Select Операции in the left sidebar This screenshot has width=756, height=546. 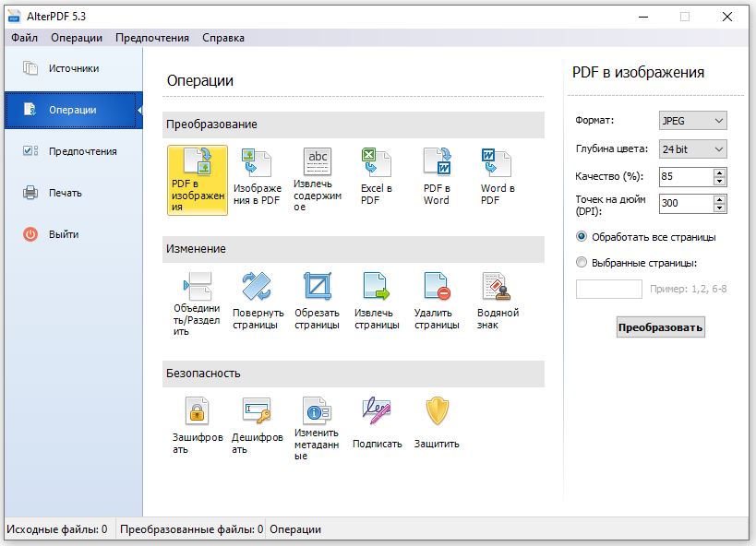(73, 110)
